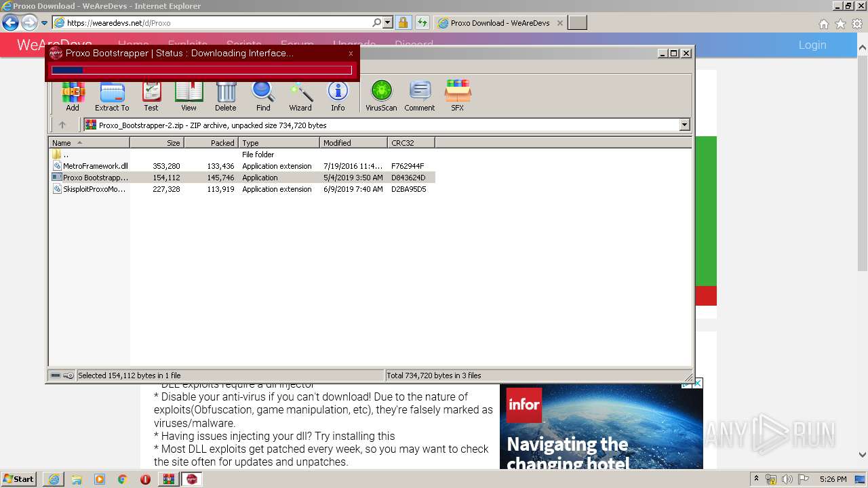
Task: Close the ad via AdChoices X icon
Action: coord(697,383)
